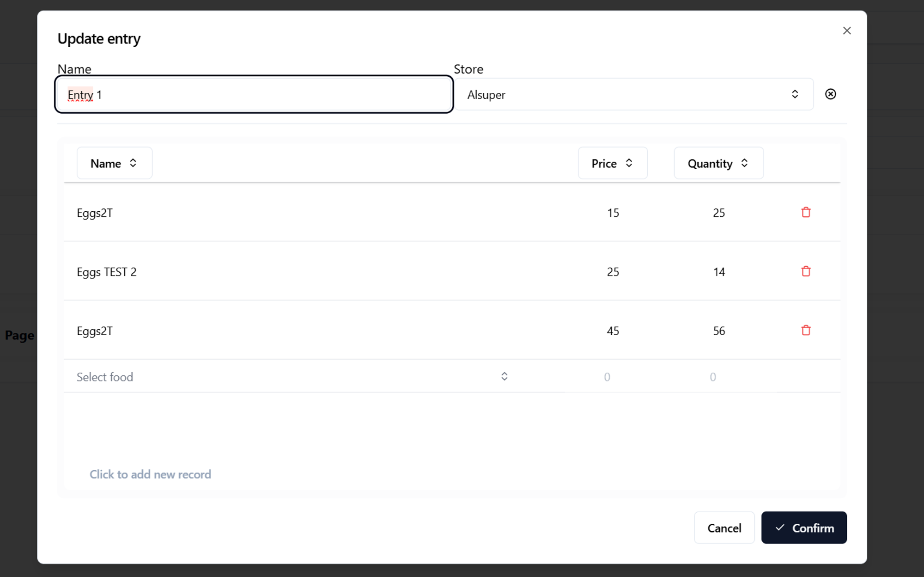Sort the table by Quantity
The image size is (924, 577).
[745, 163]
